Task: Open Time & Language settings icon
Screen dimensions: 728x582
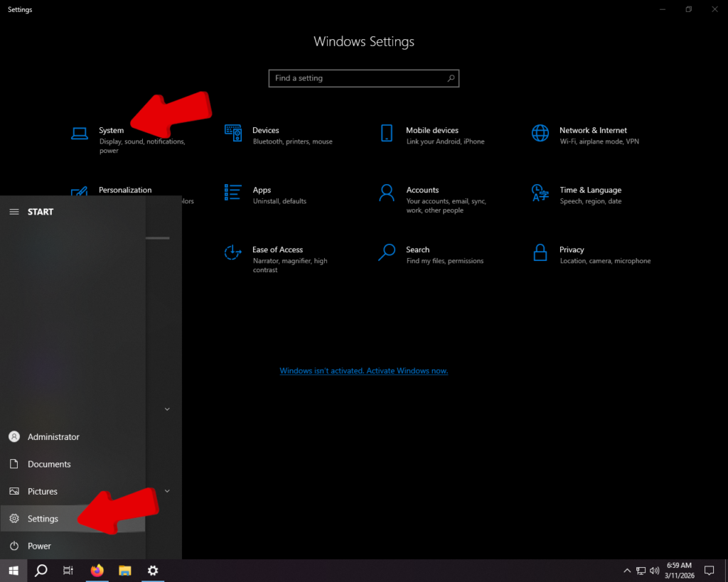Action: pos(540,193)
